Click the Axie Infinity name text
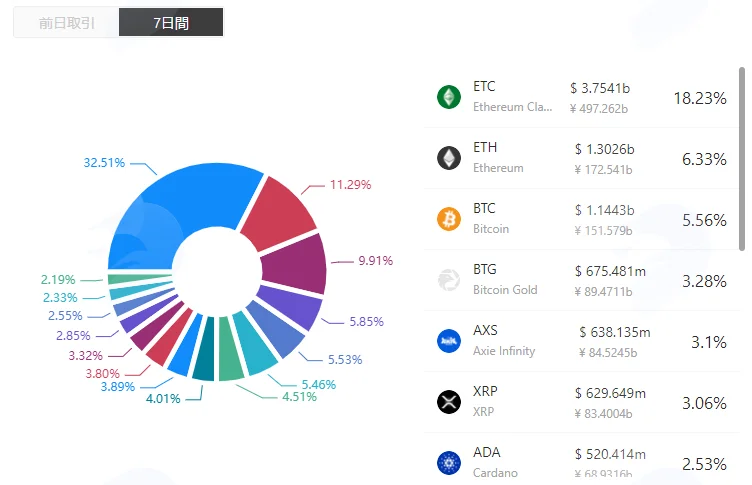 tap(504, 351)
